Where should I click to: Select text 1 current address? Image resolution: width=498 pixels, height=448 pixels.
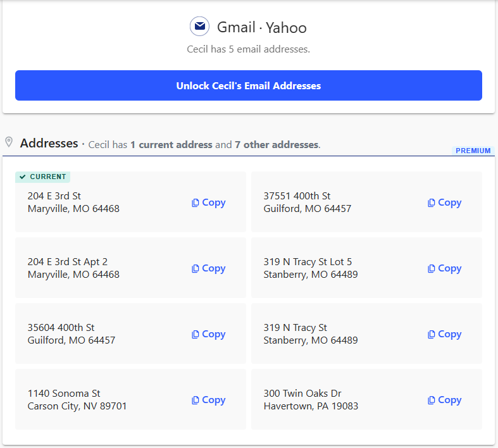[171, 145]
